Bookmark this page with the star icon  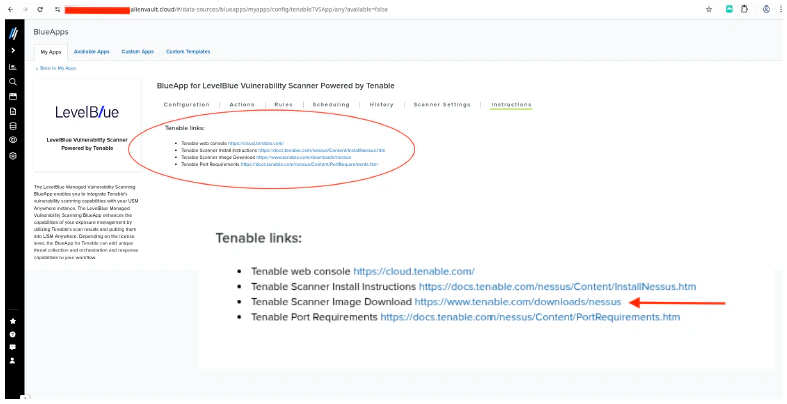tap(709, 10)
